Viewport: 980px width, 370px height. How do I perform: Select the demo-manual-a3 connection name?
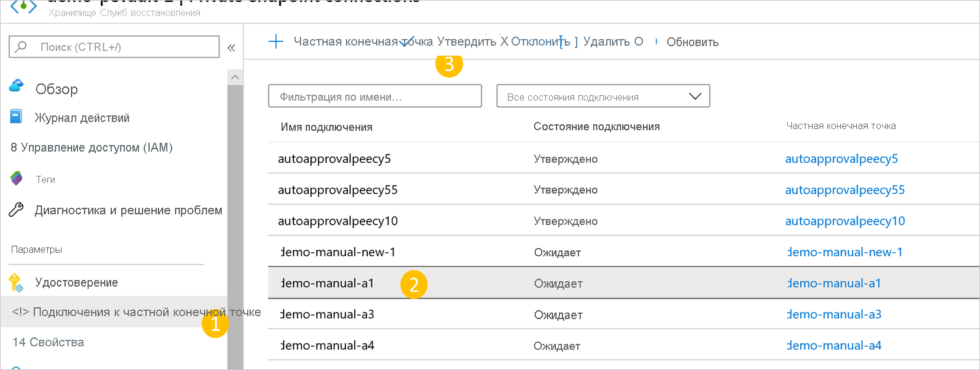coord(327,314)
